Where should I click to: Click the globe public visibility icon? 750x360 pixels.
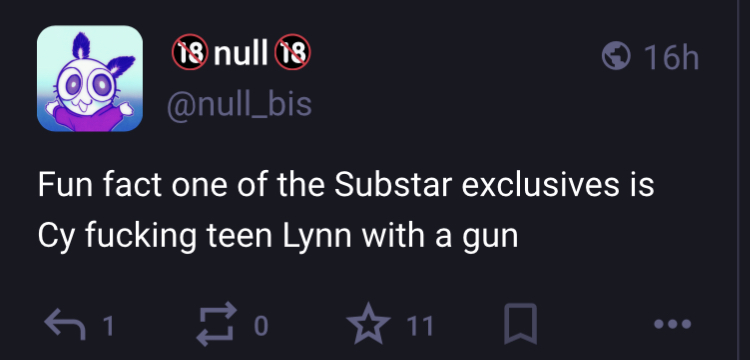(x=616, y=56)
